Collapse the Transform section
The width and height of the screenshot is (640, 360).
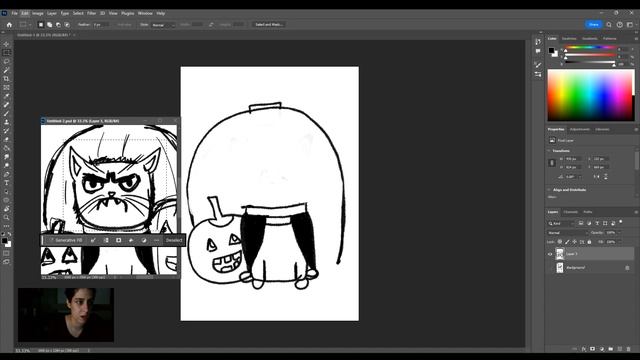[x=549, y=151]
